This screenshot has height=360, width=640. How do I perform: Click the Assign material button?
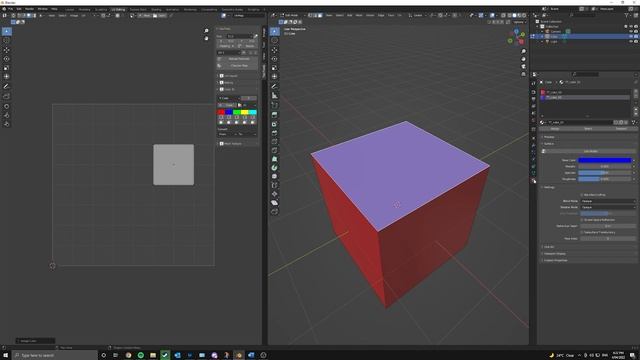[x=555, y=129]
